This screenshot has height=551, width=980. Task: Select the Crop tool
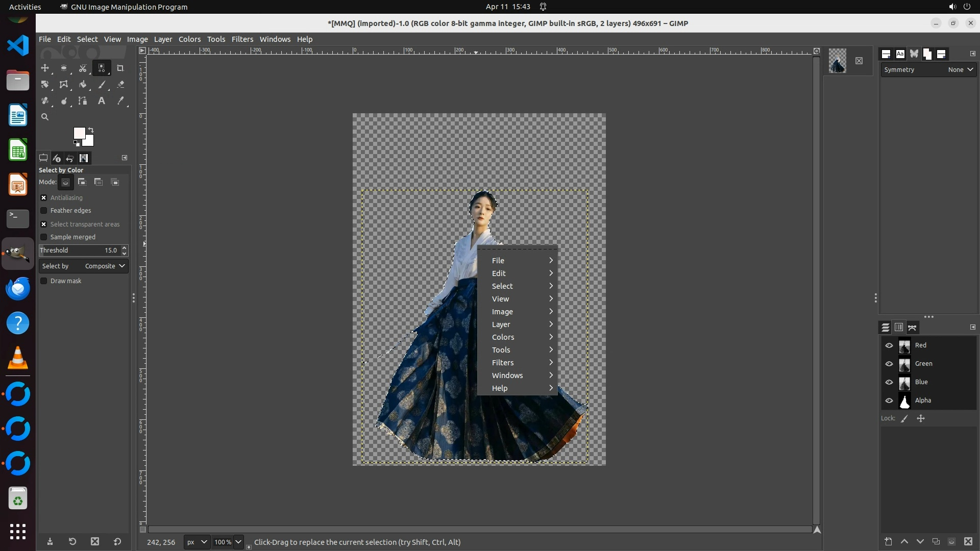point(120,68)
